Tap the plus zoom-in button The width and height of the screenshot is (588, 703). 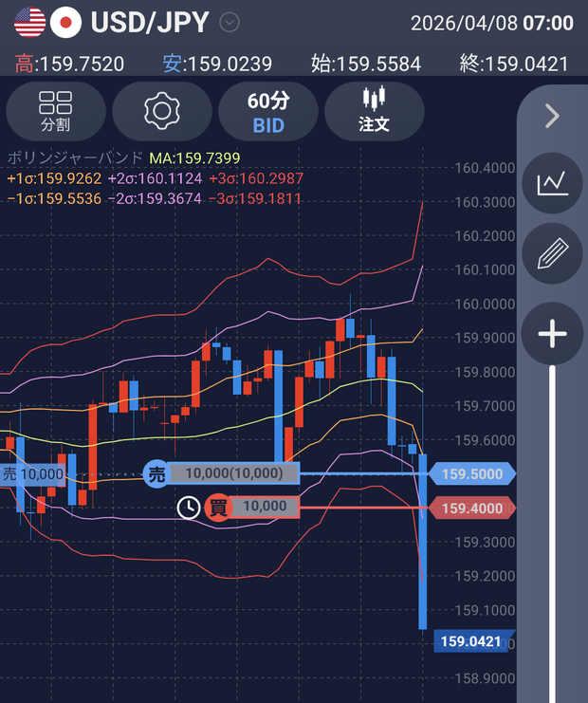[553, 334]
